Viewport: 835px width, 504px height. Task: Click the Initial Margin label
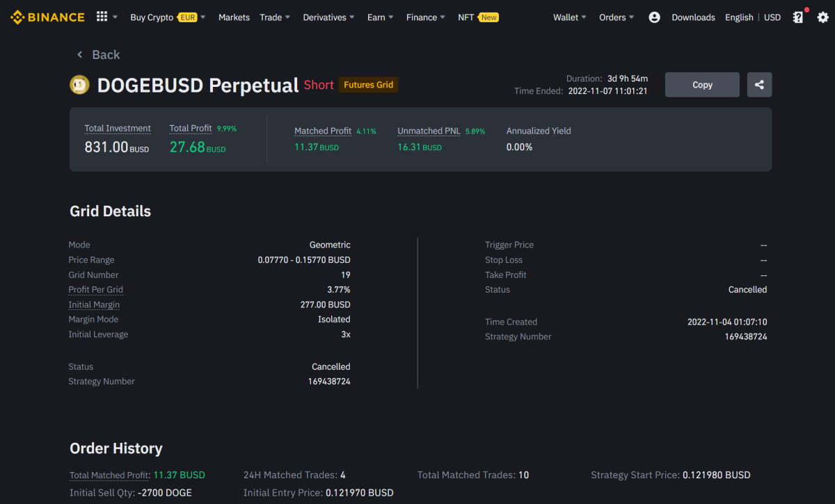[x=94, y=304]
